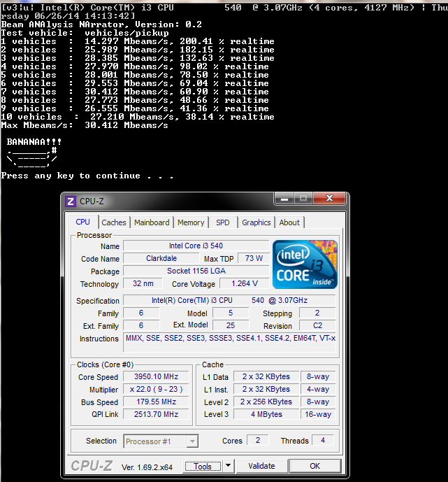The height and width of the screenshot is (482, 448).
Task: Expand the Tools dropdown arrow
Action: pyautogui.click(x=228, y=466)
